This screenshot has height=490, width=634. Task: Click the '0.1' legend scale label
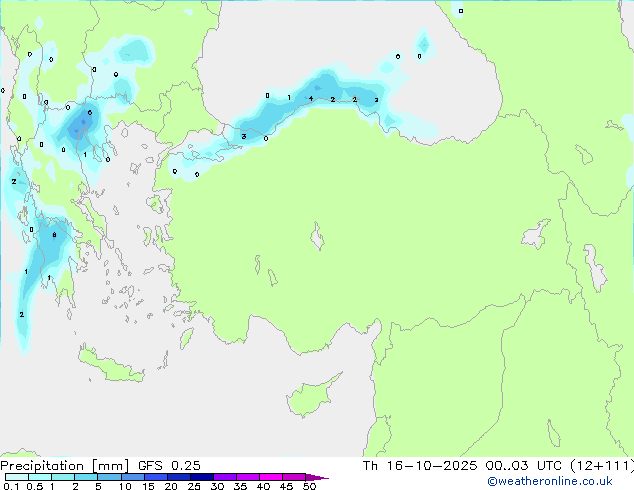[x=11, y=486]
